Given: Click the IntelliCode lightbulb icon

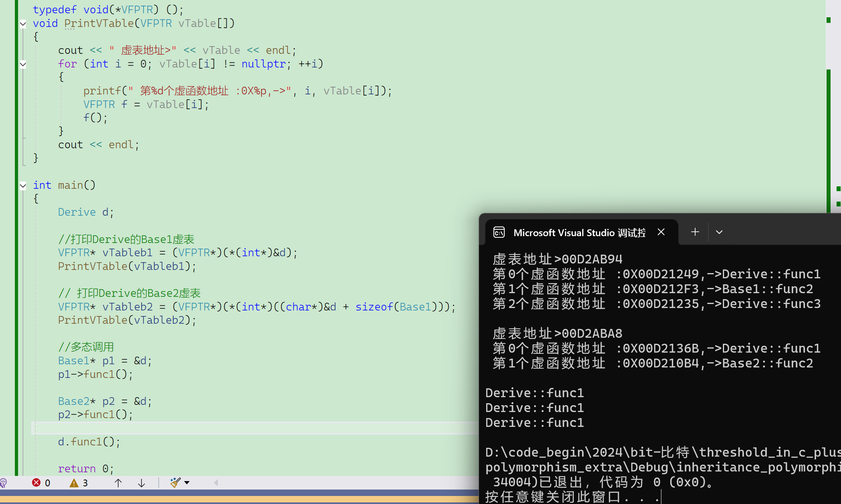Looking at the screenshot, I should pyautogui.click(x=4, y=483).
